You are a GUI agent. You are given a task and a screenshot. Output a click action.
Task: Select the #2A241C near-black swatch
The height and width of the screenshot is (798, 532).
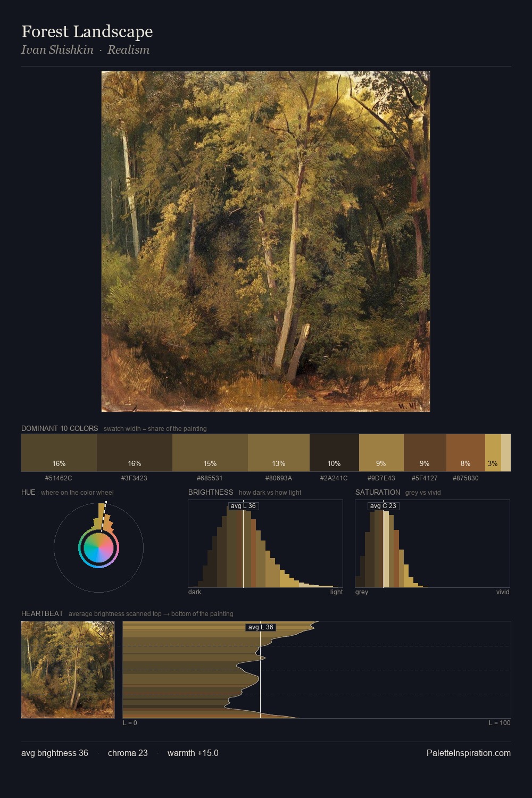tap(334, 453)
